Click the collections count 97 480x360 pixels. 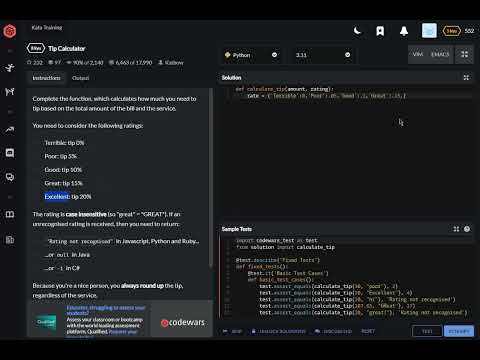click(55, 63)
